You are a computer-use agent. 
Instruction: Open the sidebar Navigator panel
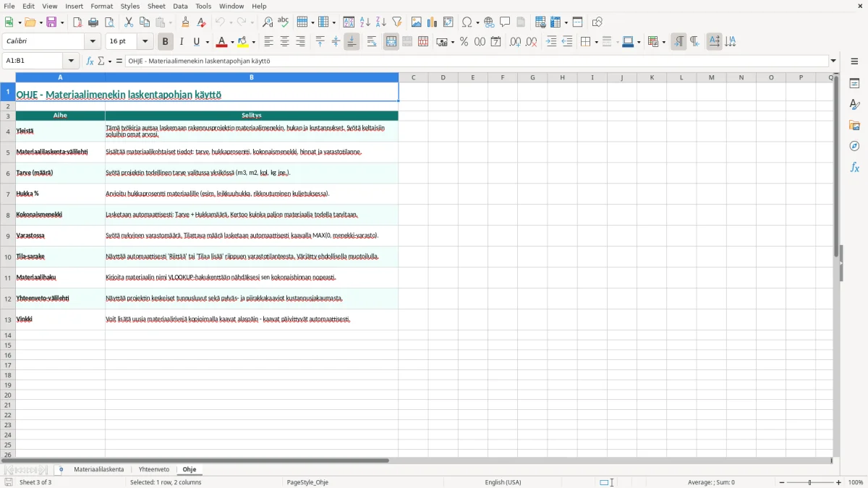[854, 146]
